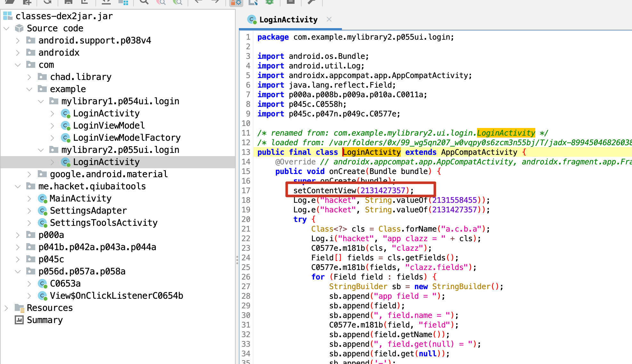632x364 pixels.
Task: Click the Summary icon in the tree
Action: pos(19,320)
